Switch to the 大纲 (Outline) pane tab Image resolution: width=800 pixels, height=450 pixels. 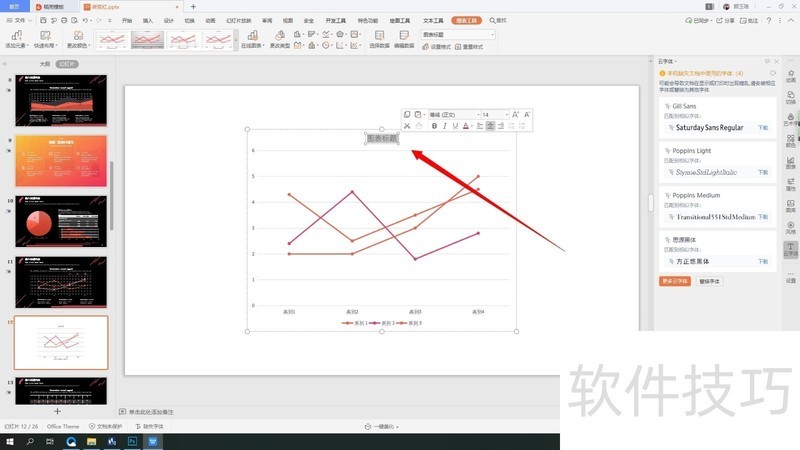click(45, 64)
